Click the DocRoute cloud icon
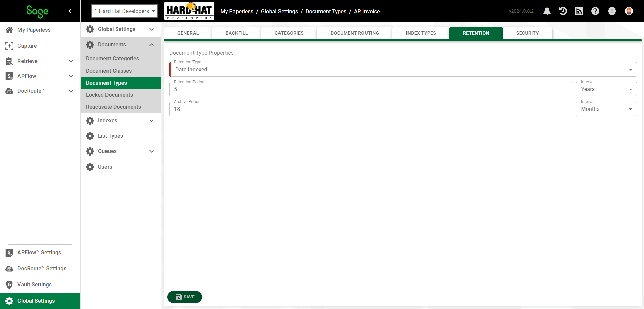Viewport: 644px width, 309px height. 9,91
